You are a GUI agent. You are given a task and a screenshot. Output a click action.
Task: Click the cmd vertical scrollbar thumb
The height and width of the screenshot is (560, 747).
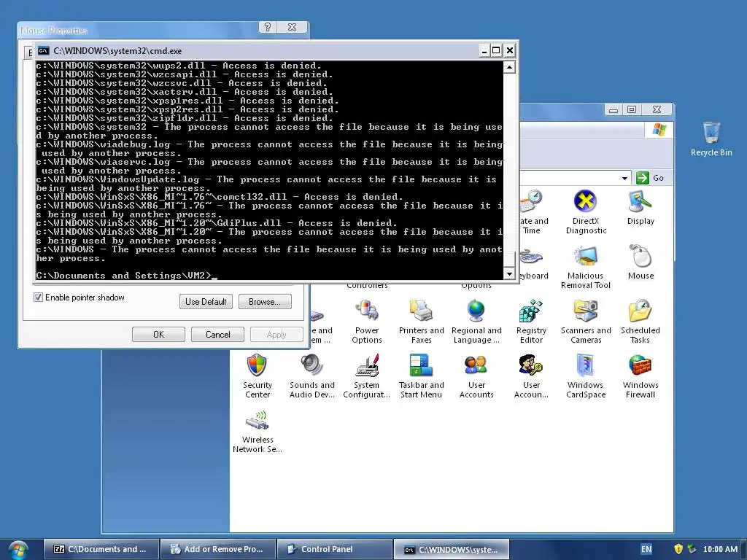tap(509, 260)
